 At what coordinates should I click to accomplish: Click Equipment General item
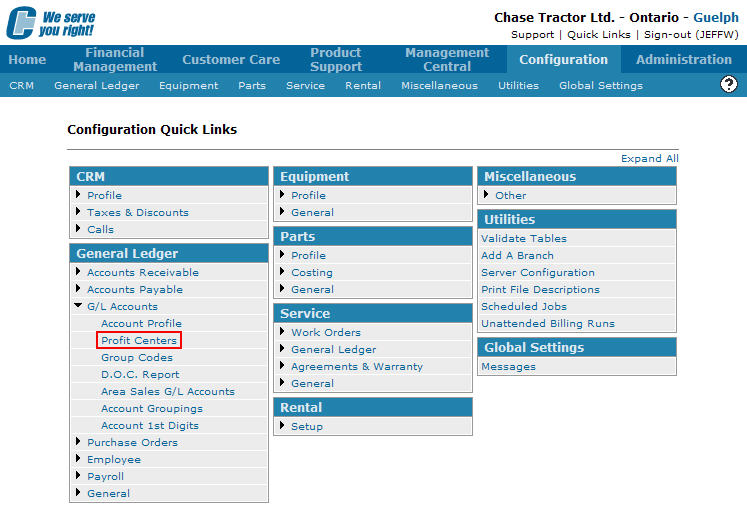312,212
